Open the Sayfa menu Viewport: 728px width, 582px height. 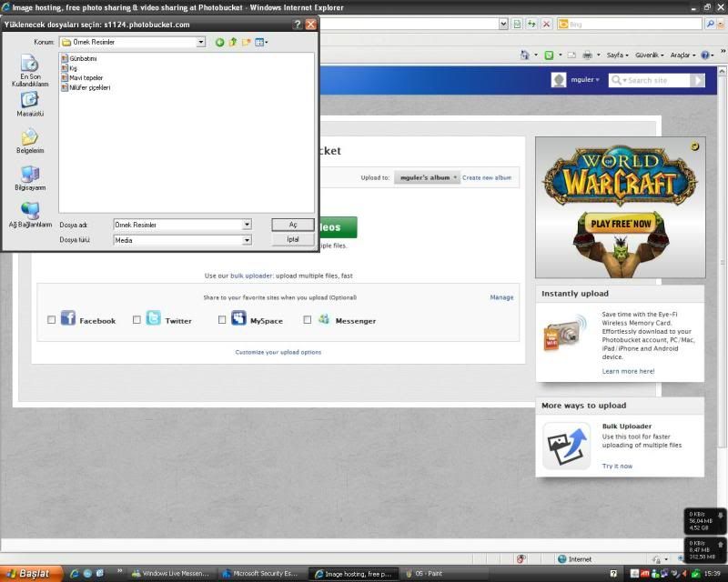tap(617, 55)
